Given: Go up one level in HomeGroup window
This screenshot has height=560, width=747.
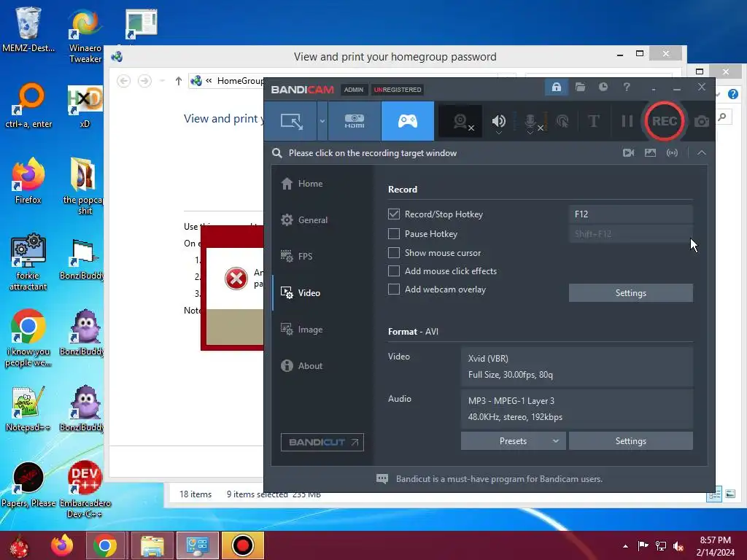Looking at the screenshot, I should coord(178,81).
